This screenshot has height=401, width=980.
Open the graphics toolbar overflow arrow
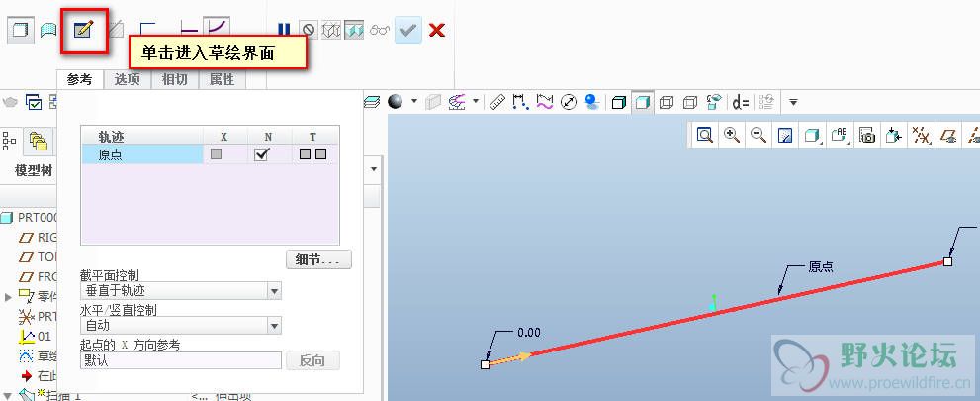[793, 102]
